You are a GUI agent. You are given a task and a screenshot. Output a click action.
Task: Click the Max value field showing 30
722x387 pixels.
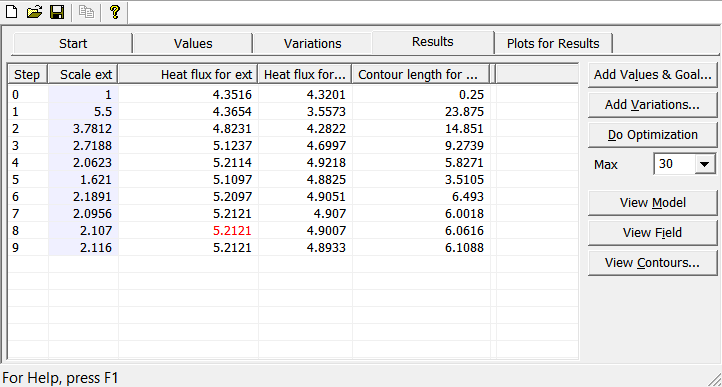tap(674, 164)
